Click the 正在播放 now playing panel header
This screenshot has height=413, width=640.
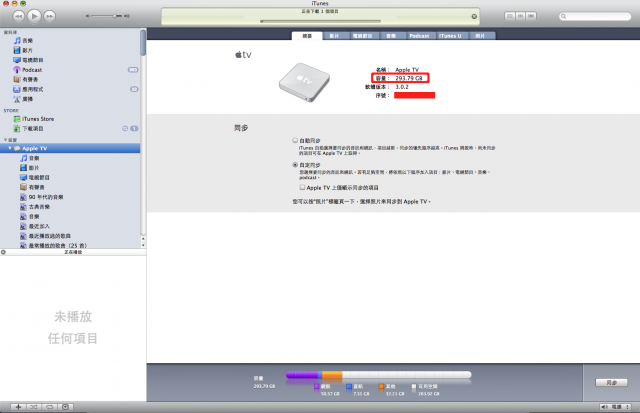(x=73, y=252)
